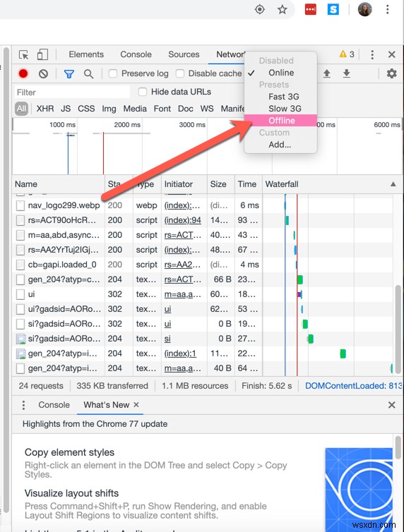Screen dimensions: 404x532
Task: Open the Chrome profile avatar
Action: [364, 9]
